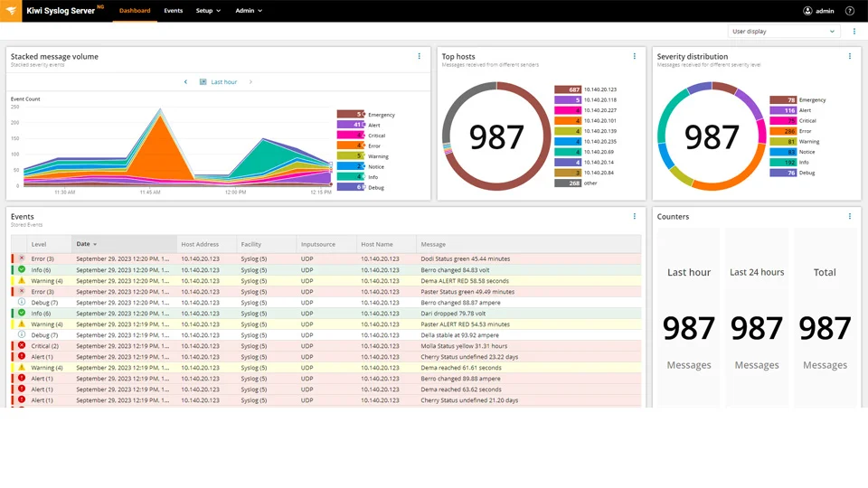Click the Last hour time range link

click(223, 82)
